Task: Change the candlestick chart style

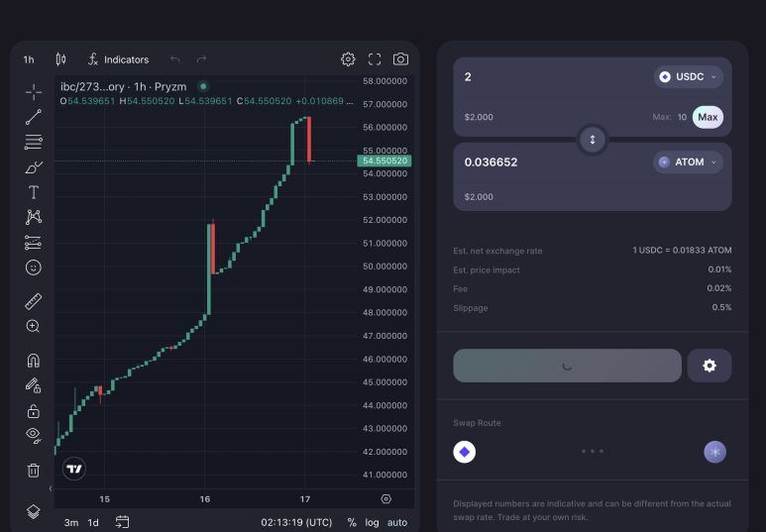Action: pyautogui.click(x=60, y=59)
